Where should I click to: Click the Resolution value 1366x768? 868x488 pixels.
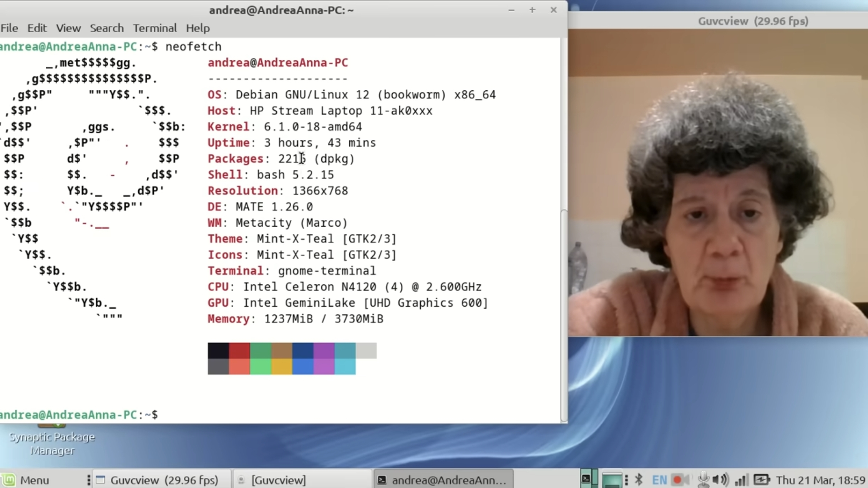pos(320,191)
